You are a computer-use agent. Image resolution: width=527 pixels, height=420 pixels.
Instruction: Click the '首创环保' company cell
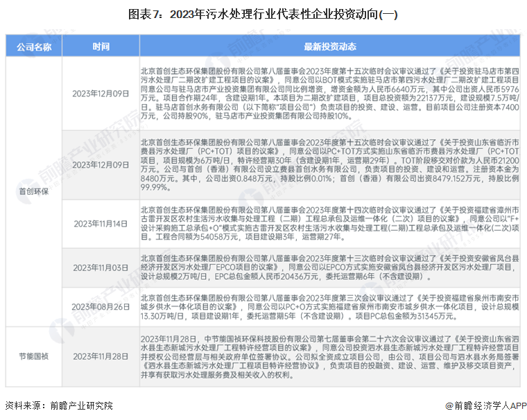click(x=33, y=191)
